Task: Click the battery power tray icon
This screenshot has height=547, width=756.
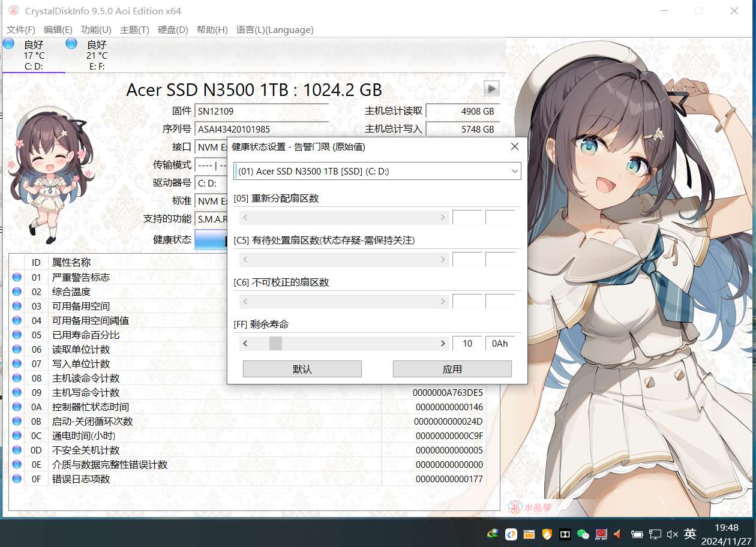Action: point(637,534)
